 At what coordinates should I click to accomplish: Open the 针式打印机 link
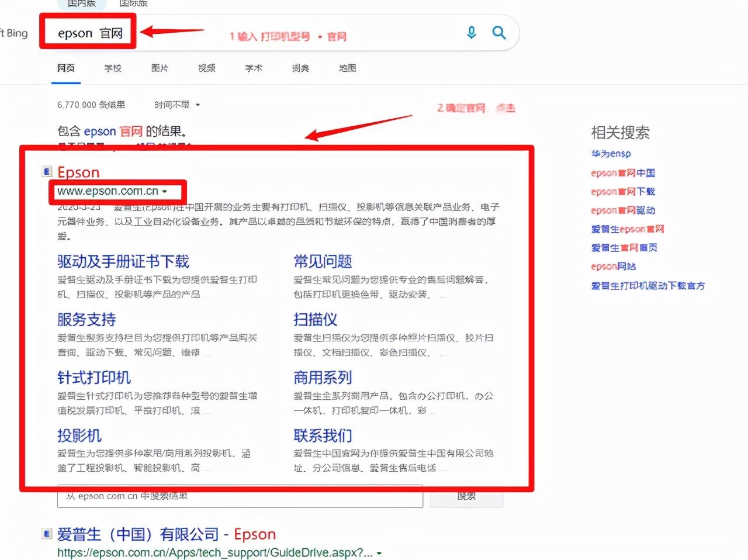click(94, 378)
